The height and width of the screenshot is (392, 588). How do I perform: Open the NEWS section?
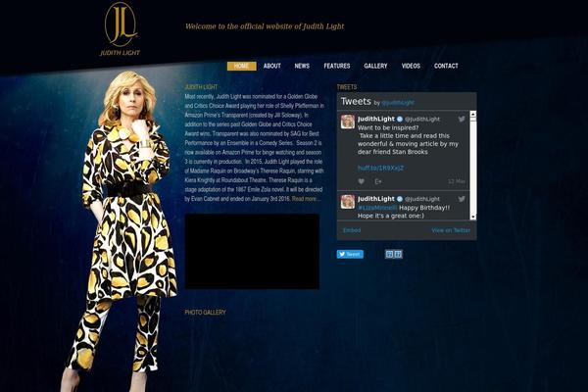point(302,66)
